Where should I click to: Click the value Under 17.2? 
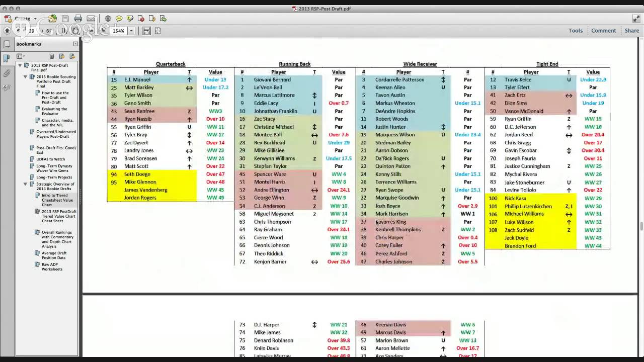215,87
